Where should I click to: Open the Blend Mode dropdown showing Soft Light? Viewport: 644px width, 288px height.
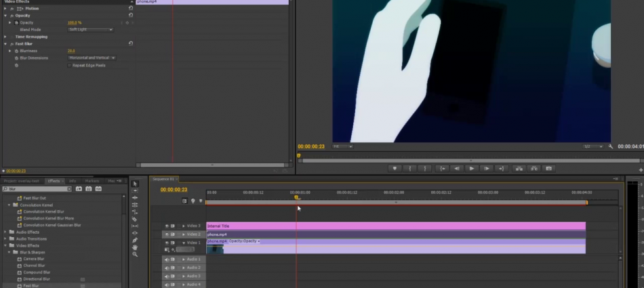tap(91, 29)
